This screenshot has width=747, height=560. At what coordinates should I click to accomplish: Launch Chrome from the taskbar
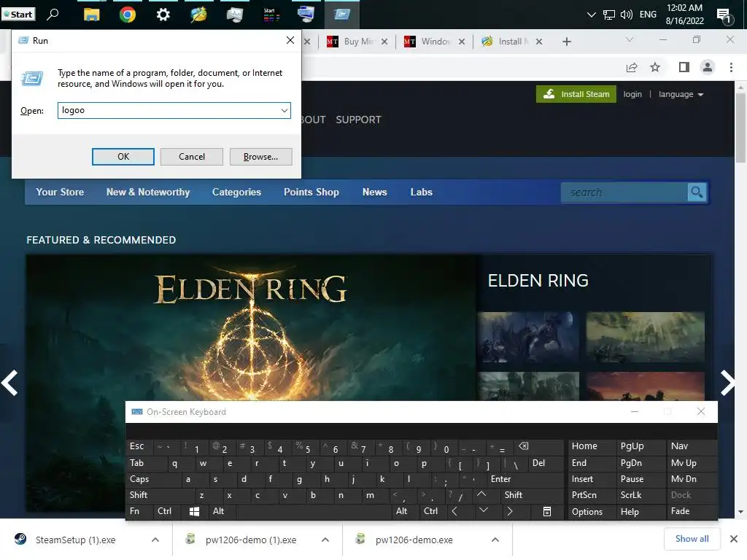[127, 15]
